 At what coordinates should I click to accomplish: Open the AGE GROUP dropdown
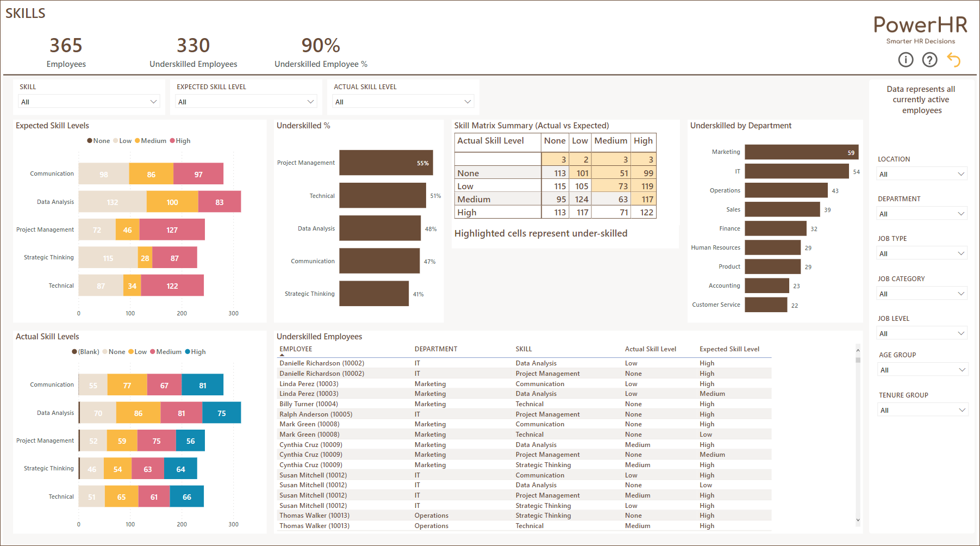coord(962,369)
